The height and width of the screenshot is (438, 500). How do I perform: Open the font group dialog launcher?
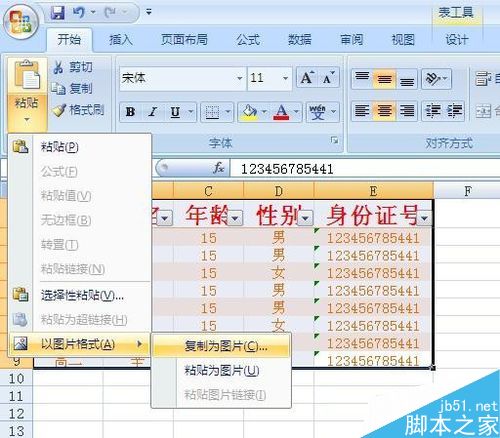click(x=334, y=140)
